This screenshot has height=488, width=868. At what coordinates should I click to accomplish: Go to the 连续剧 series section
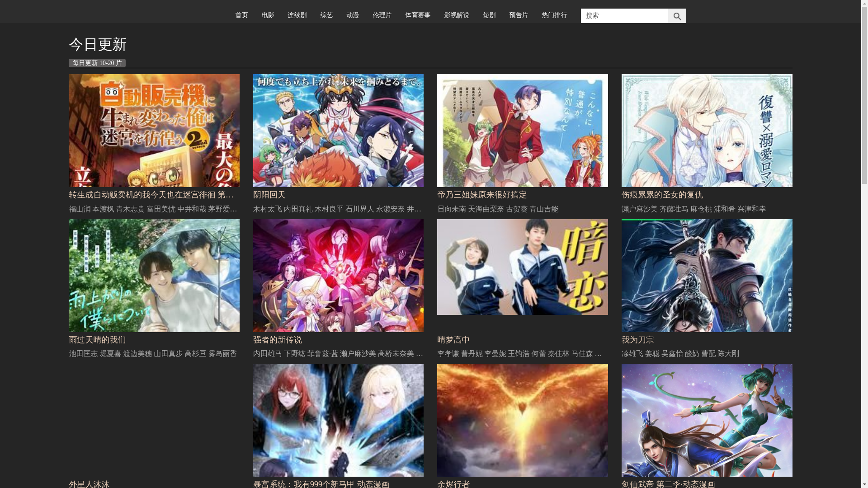[297, 15]
